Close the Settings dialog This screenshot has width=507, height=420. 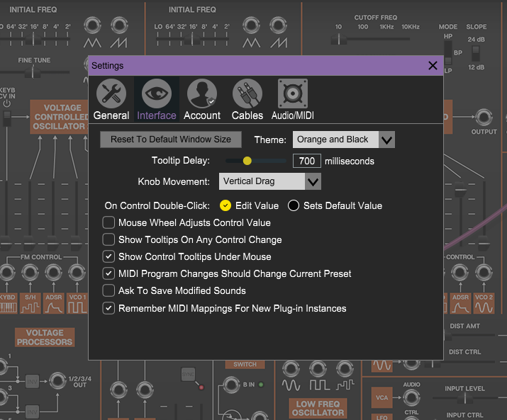tap(433, 66)
